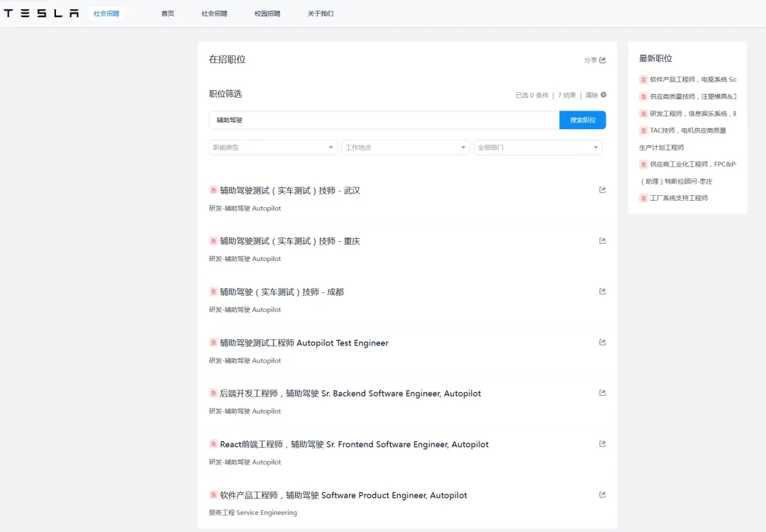Image resolution: width=766 pixels, height=532 pixels.
Task: Share the 辅助驾驶测试技师 - 武汉 job
Action: 602,190
